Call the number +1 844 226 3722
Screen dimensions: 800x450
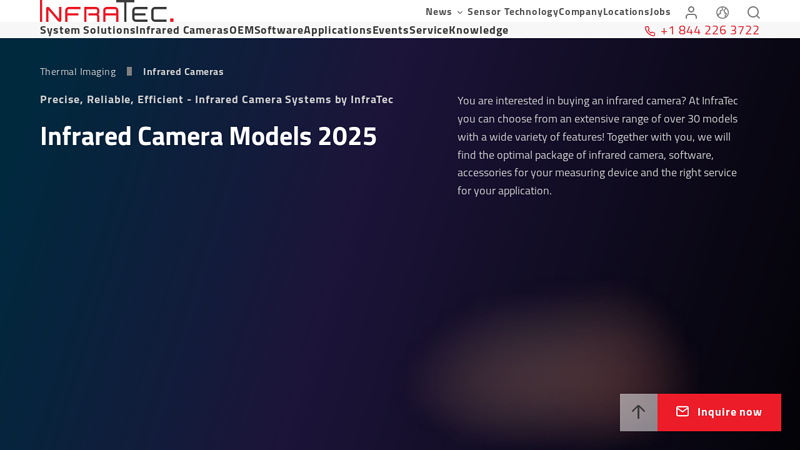[710, 31]
